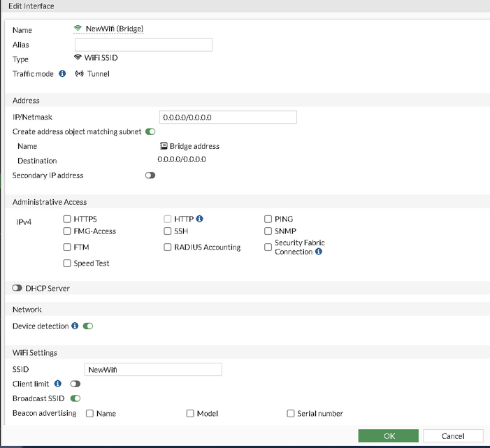
Task: Click the Administrative Access section header
Action: point(50,202)
